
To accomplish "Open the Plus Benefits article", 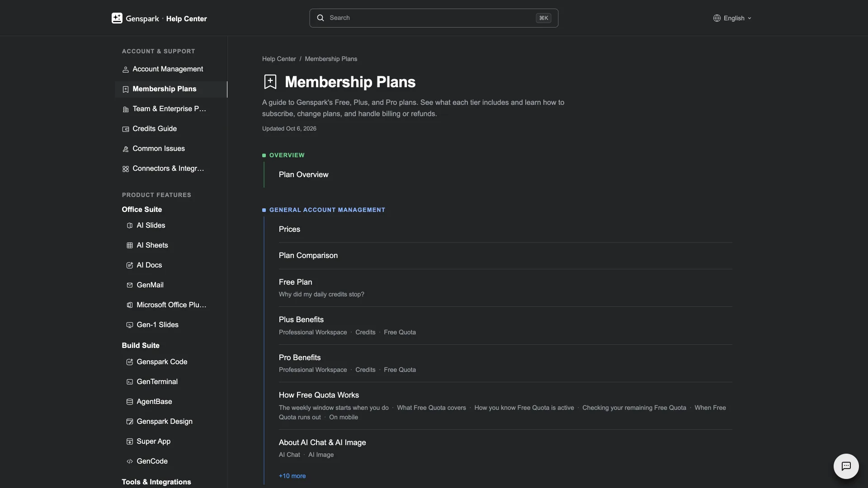I will point(301,319).
